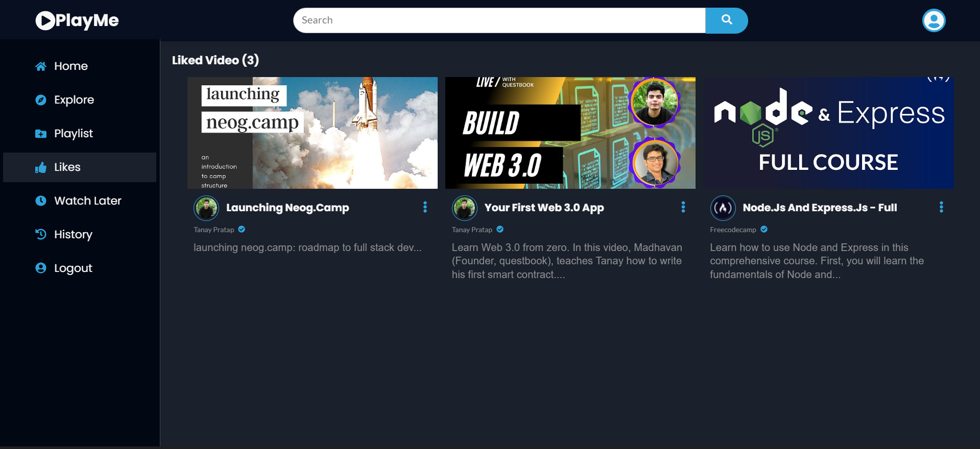Click Node.Js And Express.Js - Full title
Screen dimensions: 980x449
point(820,208)
